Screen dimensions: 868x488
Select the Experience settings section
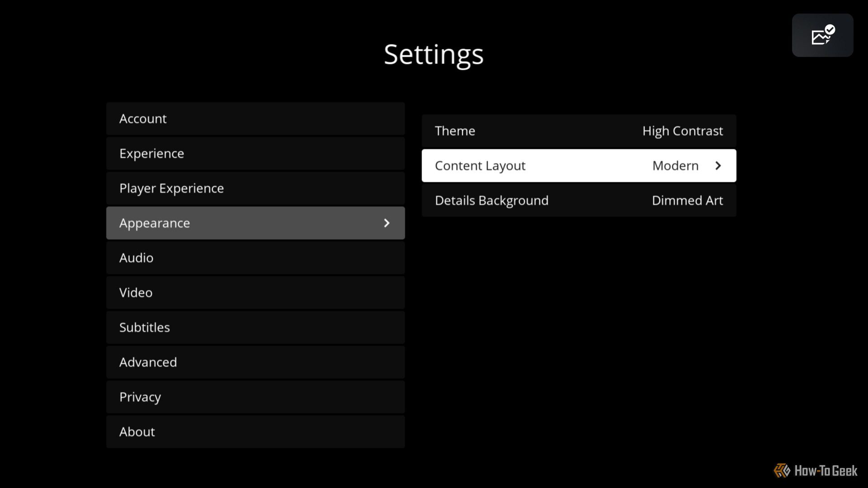click(x=255, y=153)
